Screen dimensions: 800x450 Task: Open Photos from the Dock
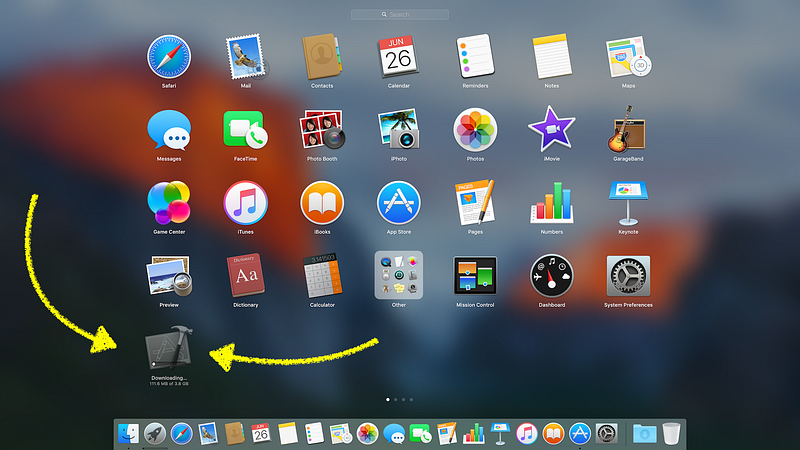(x=367, y=434)
